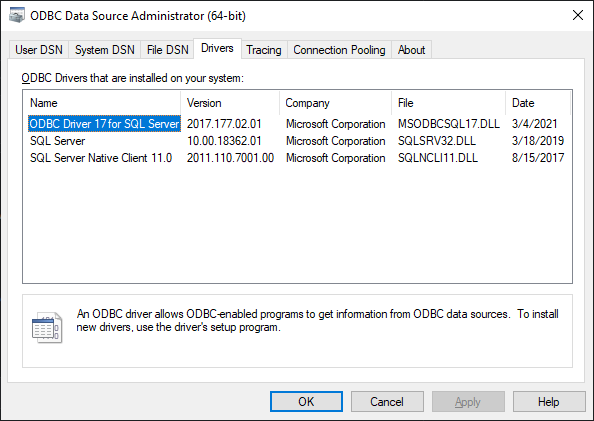Click the driver information document icon
594x421 pixels.
47,327
